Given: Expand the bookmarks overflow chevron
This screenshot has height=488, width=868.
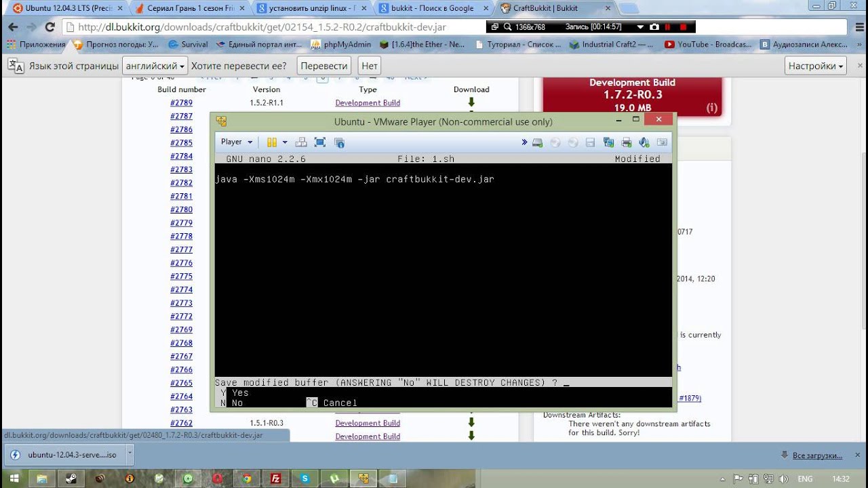Looking at the screenshot, I should point(859,45).
